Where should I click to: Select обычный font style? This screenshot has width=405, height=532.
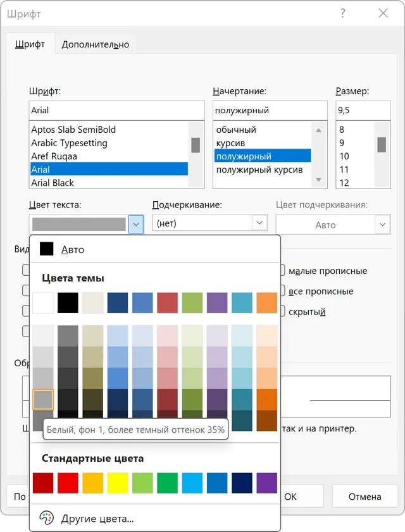(263, 129)
